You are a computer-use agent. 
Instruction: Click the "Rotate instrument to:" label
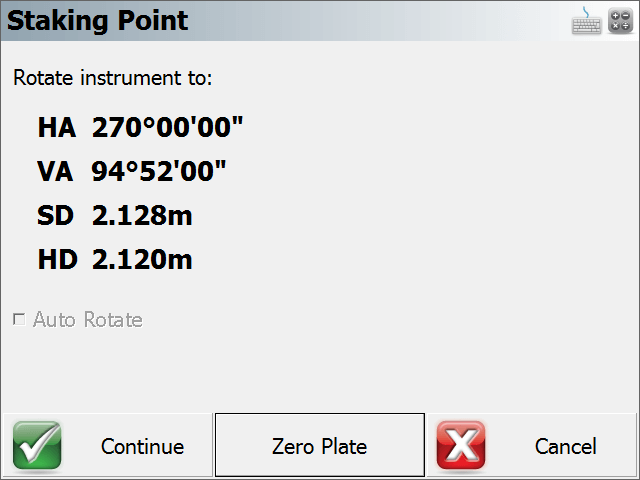[x=113, y=78]
